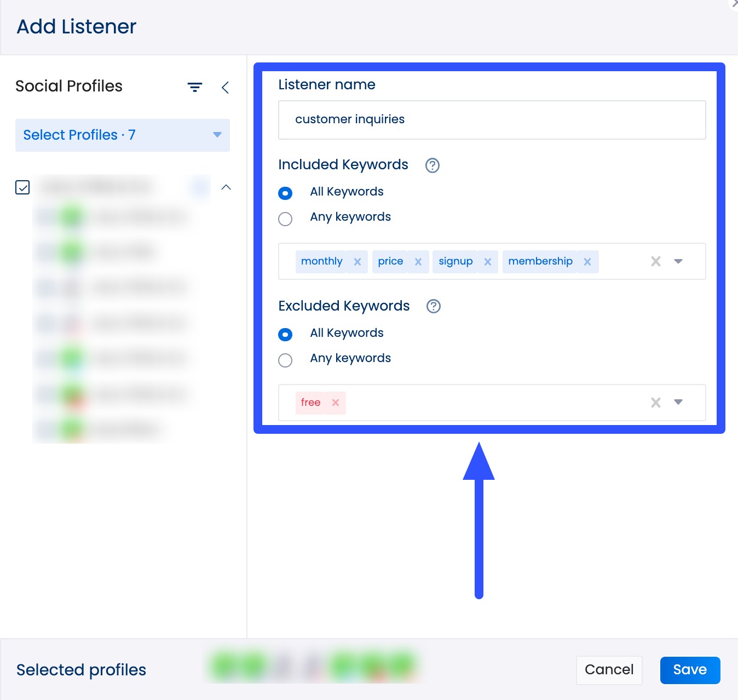The width and height of the screenshot is (738, 700).
Task: Open the Included Keywords help tooltip
Action: (x=431, y=165)
